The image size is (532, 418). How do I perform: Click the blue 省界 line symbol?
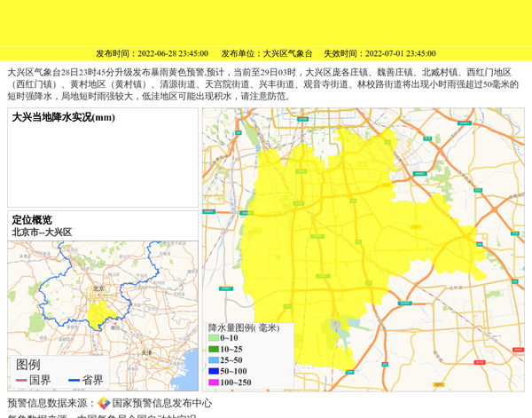pos(74,381)
